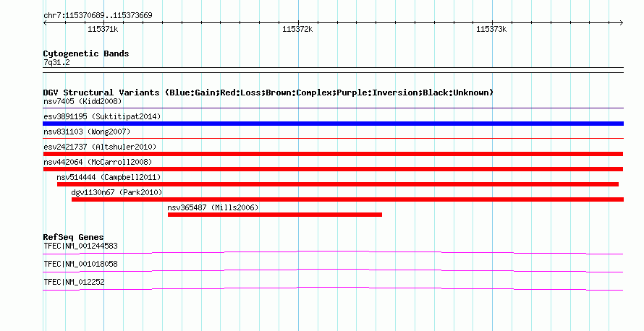This screenshot has width=644, height=331.
Task: Click the right arrow of the ruler
Action: [622, 23]
